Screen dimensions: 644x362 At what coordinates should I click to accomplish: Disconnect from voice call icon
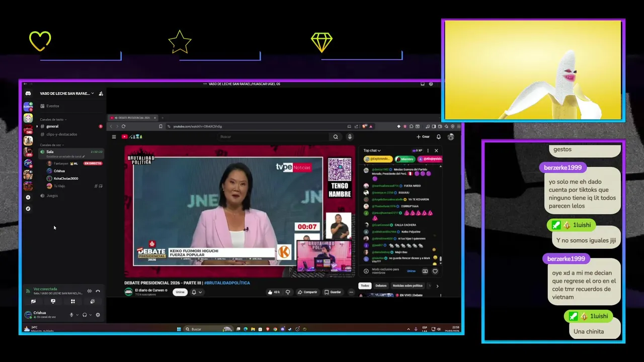pyautogui.click(x=98, y=291)
